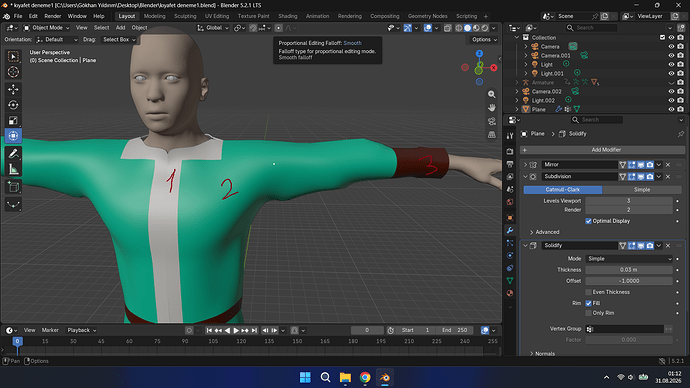Toggle X-ray display in viewport header
Image resolution: width=690 pixels, height=388 pixels.
click(448, 28)
